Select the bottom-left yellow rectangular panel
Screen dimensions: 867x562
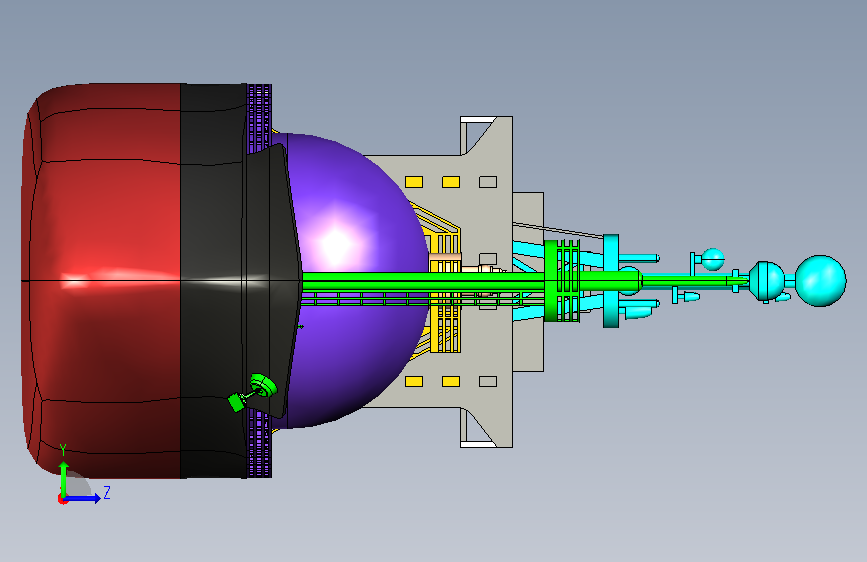point(414,381)
